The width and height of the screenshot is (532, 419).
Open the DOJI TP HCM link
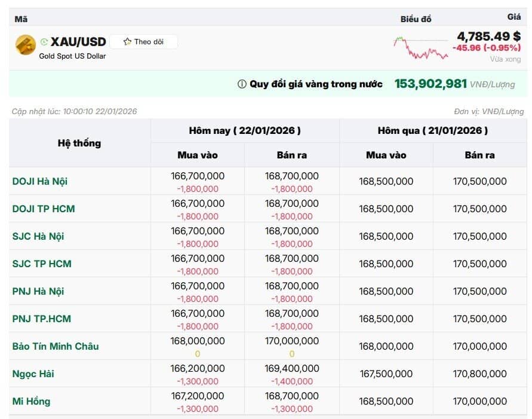click(44, 209)
